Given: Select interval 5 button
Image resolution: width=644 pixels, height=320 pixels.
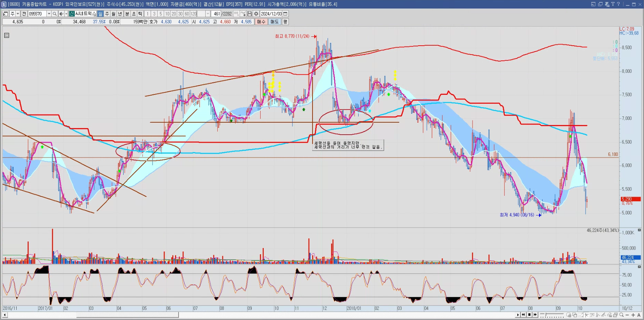Looking at the screenshot, I should click(161, 14).
